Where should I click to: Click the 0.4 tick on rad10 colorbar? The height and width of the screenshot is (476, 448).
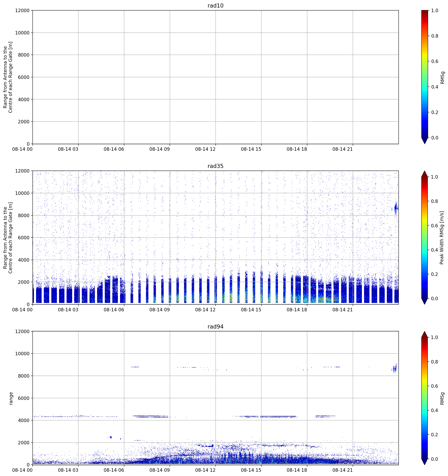coord(435,87)
